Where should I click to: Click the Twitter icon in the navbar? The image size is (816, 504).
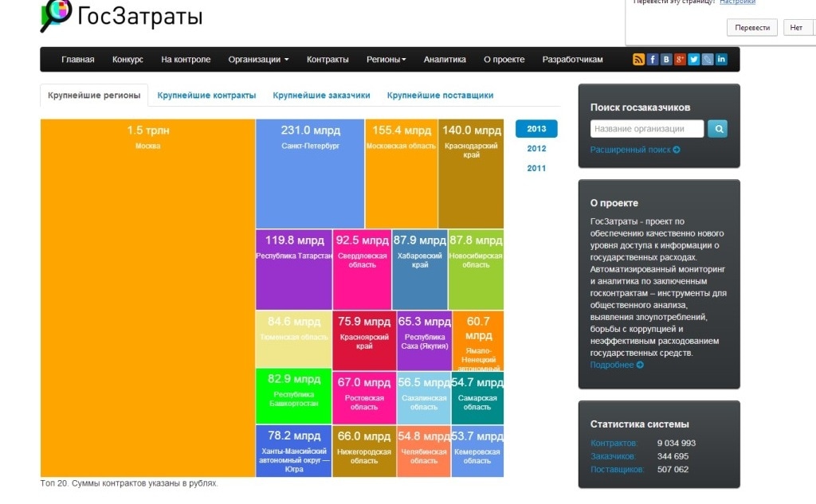695,59
